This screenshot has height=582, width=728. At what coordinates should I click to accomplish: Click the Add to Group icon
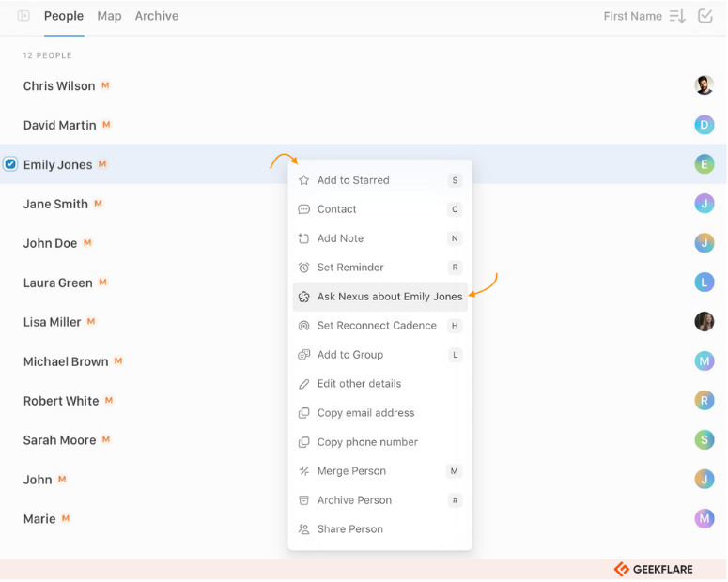tap(303, 355)
